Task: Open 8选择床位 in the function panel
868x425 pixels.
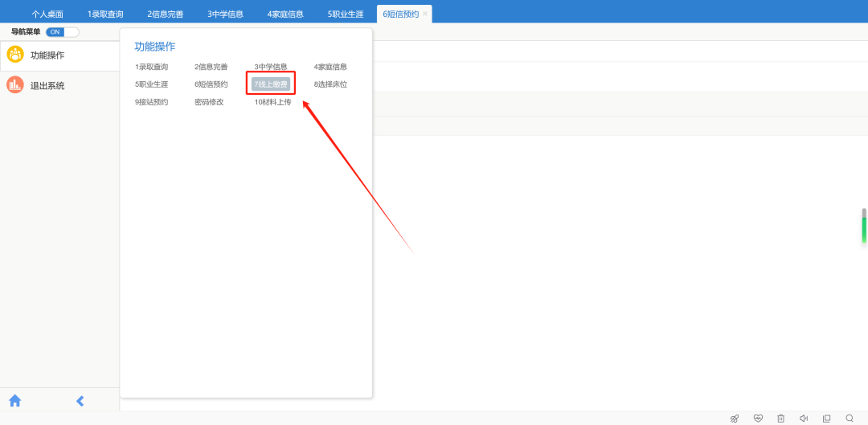Action: point(330,84)
